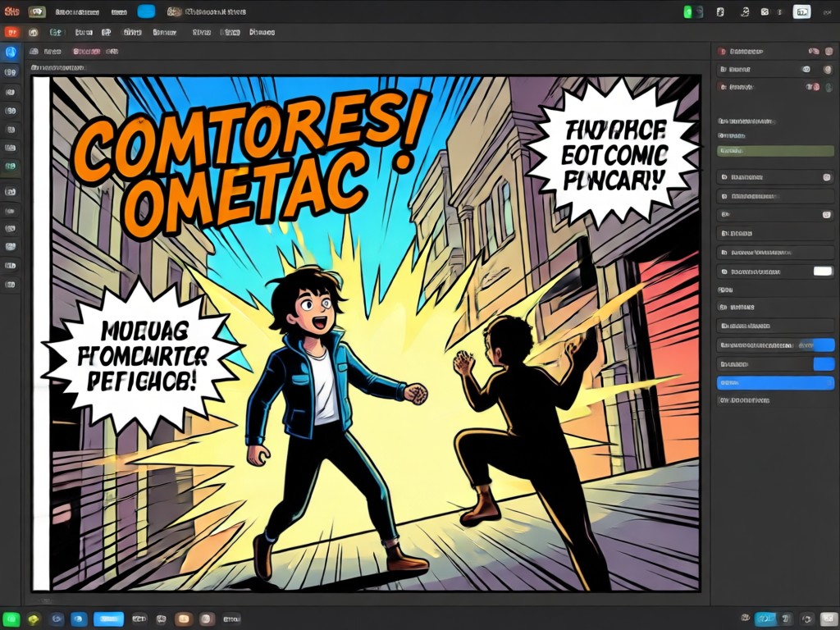Click the tan icon right of the blue title-bar button
Viewport: 840px width, 630px height.
174,11
